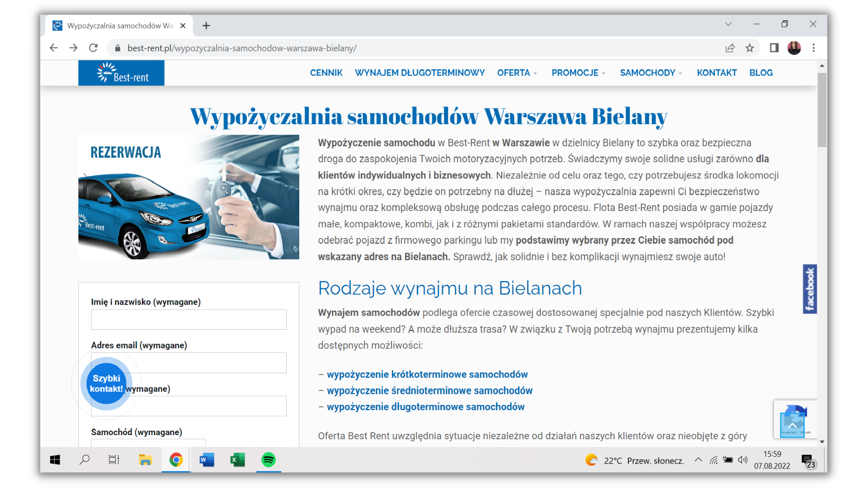Click heading Wypożyczalnia samochodów Warszawa Bielany
868x488 pixels.
tap(429, 116)
